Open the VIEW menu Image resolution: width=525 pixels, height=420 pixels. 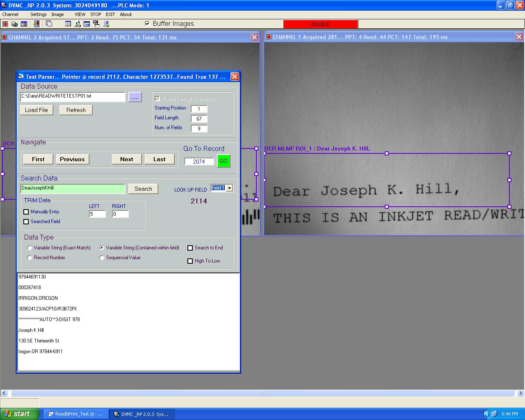point(80,14)
